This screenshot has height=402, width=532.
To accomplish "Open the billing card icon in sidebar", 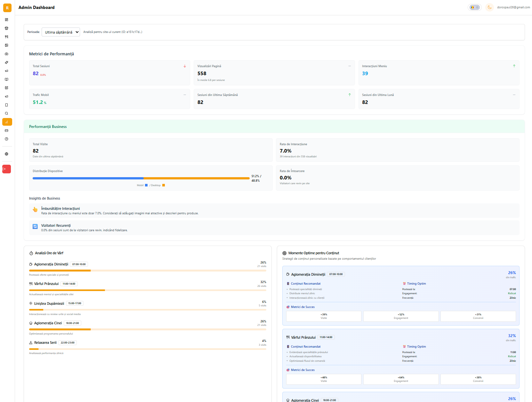I will (x=6, y=130).
